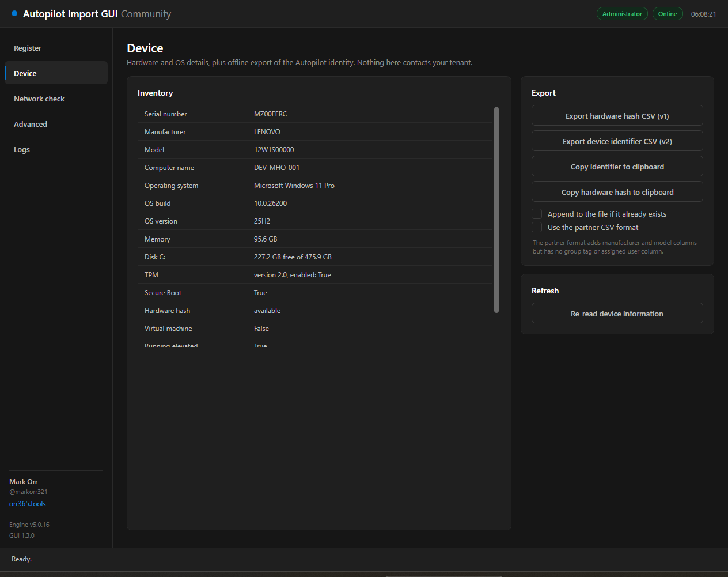728x577 pixels.
Task: Copy identifier to clipboard
Action: click(617, 167)
